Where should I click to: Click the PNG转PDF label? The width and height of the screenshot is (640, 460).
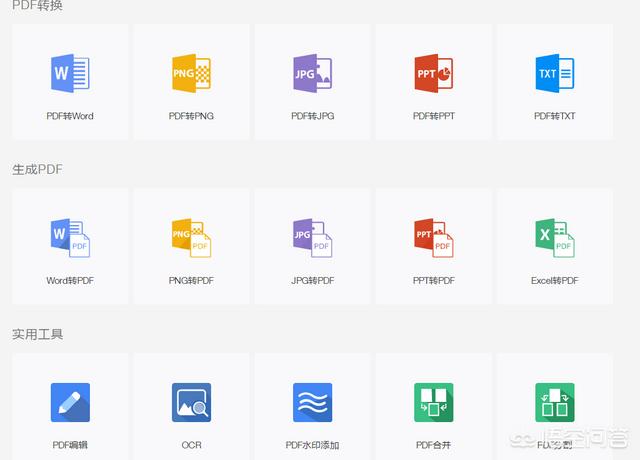(191, 280)
